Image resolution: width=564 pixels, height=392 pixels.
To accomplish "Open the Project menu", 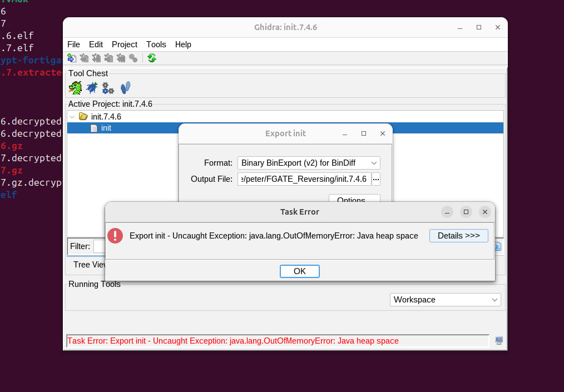I will 125,44.
